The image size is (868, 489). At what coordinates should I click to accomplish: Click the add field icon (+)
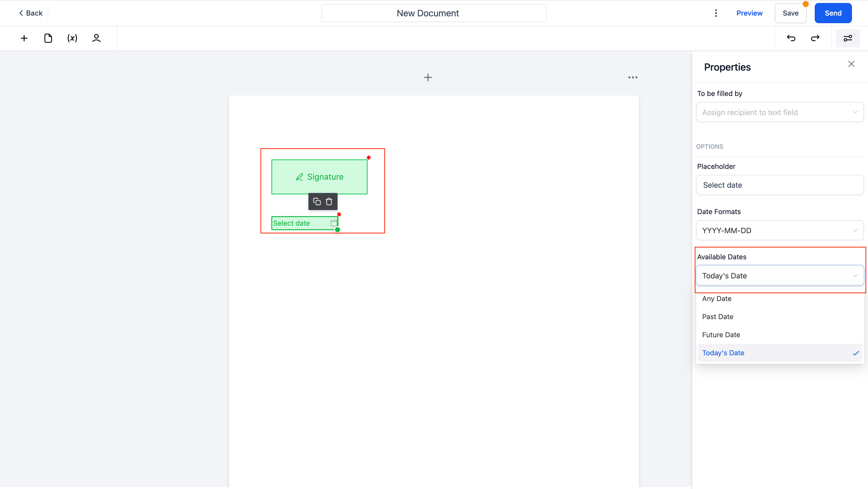point(24,38)
